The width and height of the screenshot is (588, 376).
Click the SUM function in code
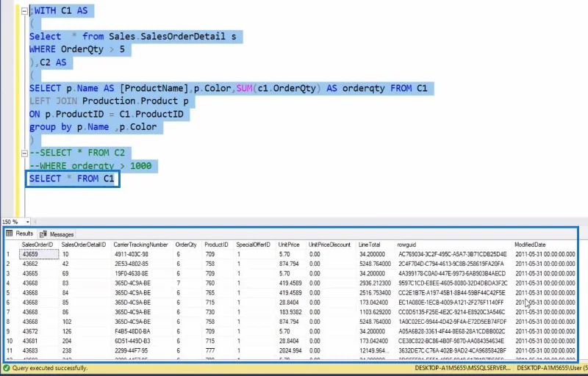pos(244,88)
